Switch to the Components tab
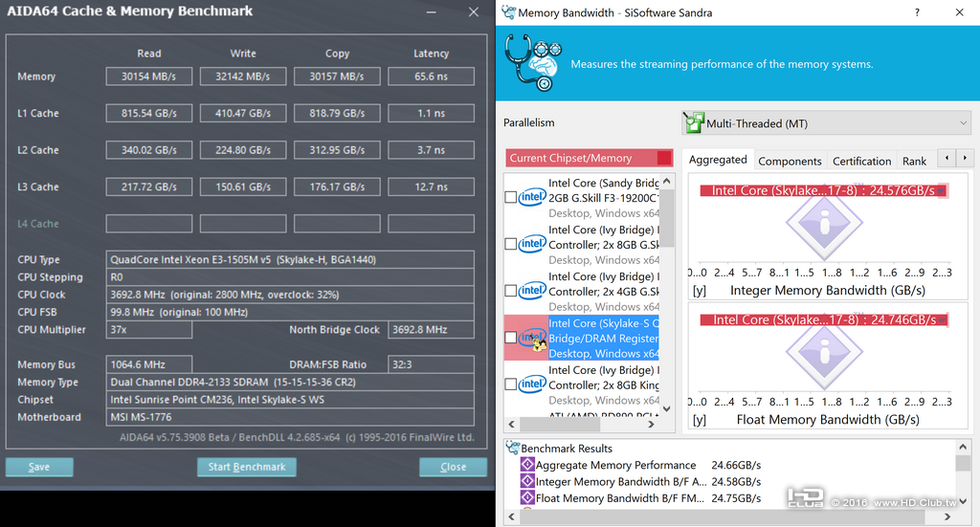 pos(790,161)
